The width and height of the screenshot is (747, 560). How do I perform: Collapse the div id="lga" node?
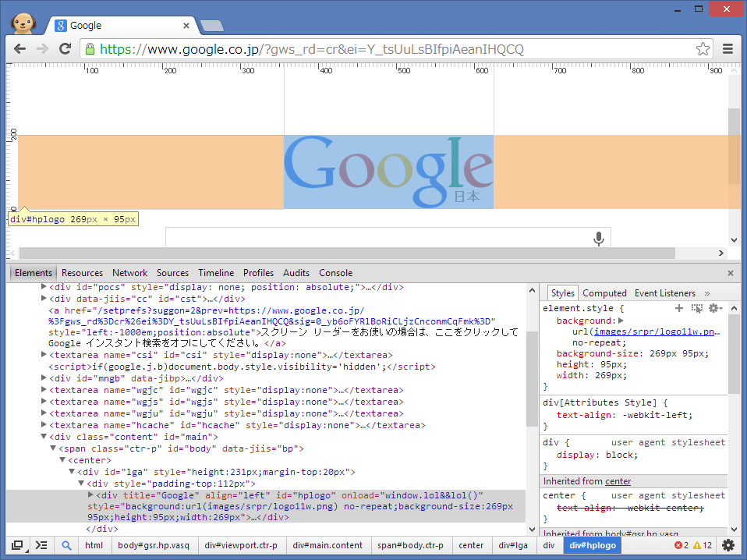coord(72,471)
